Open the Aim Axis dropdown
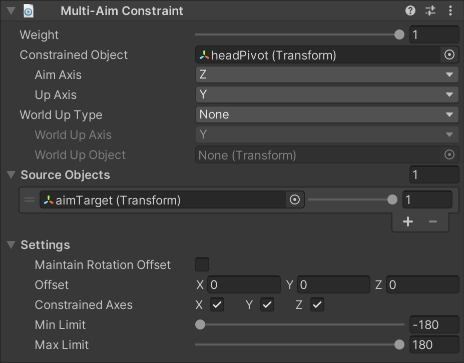 point(327,75)
